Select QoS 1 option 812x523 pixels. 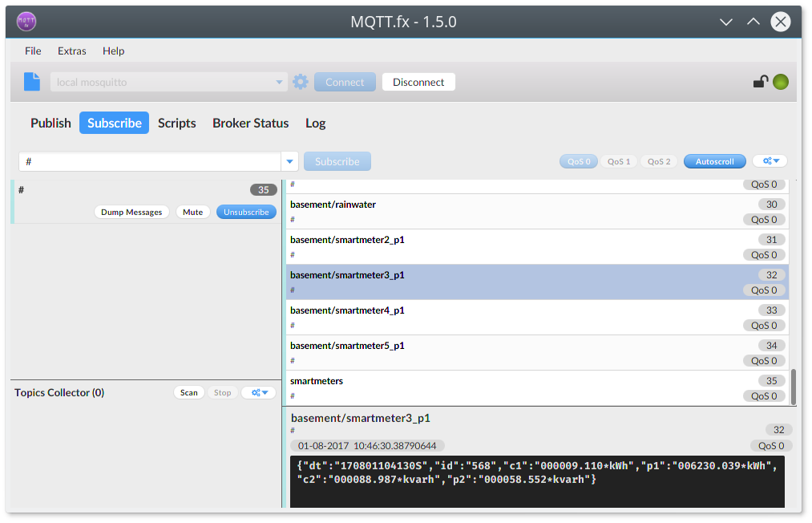(619, 161)
